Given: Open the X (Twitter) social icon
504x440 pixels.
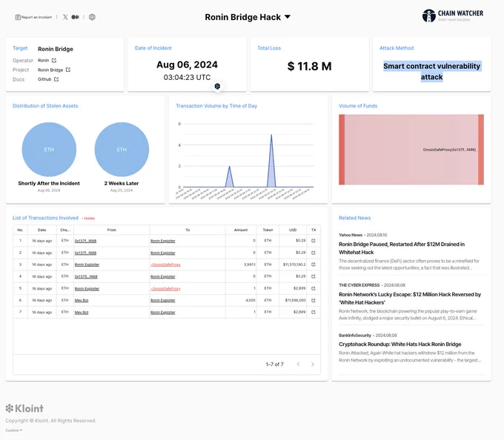Looking at the screenshot, I should (65, 17).
